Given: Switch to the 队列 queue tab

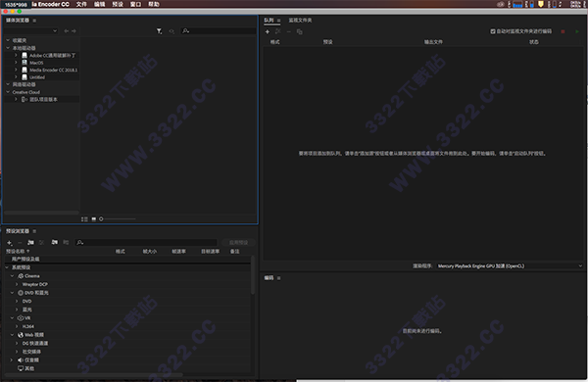Looking at the screenshot, I should pyautogui.click(x=269, y=21).
